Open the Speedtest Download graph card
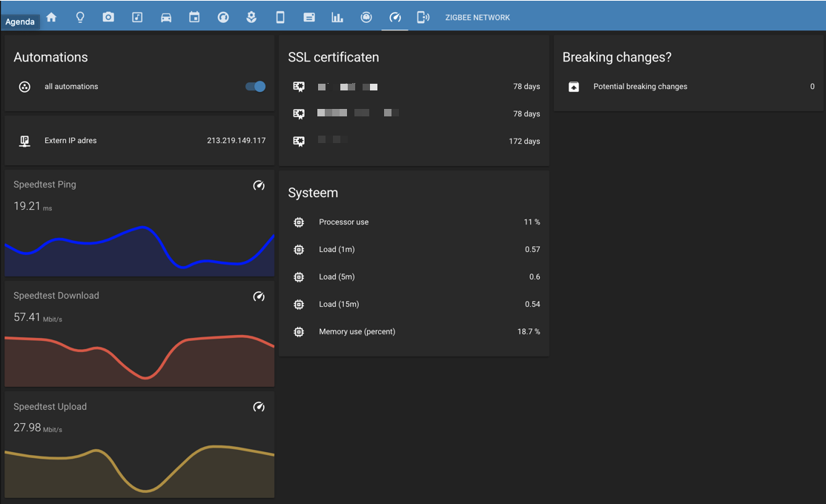This screenshot has width=826, height=504. point(139,334)
